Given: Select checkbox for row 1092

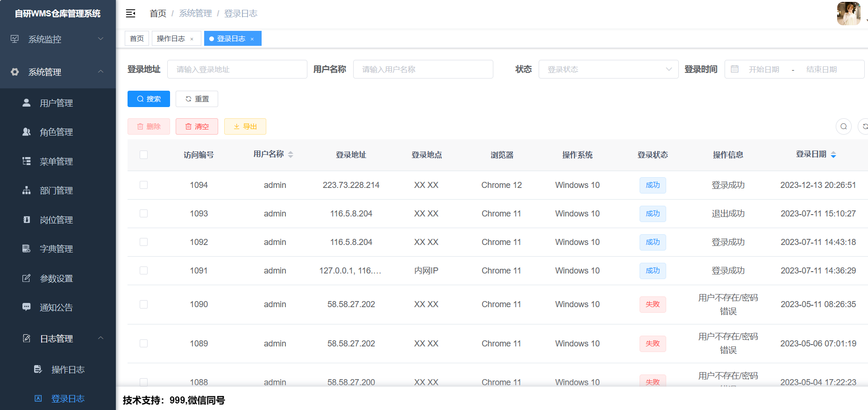Looking at the screenshot, I should (143, 242).
